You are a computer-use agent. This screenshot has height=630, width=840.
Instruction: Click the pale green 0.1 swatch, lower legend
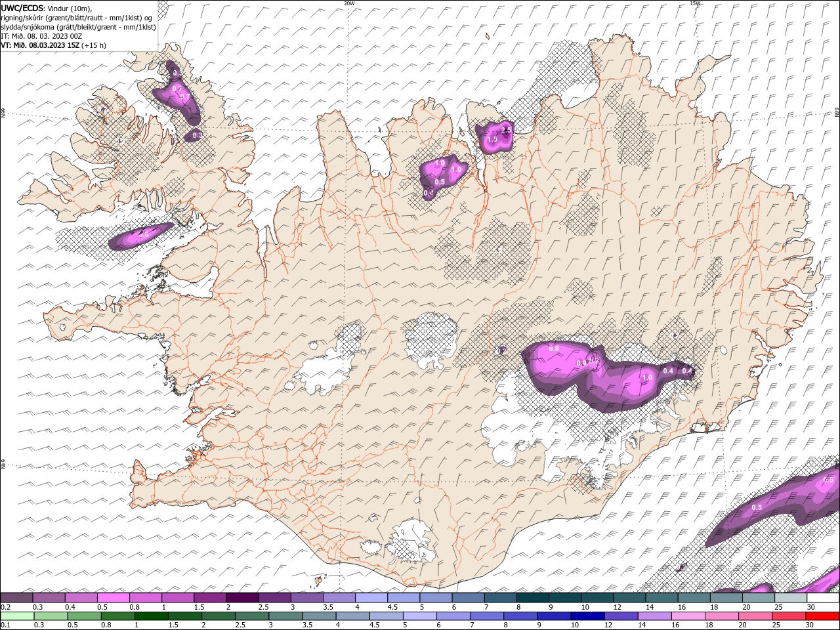[17, 616]
